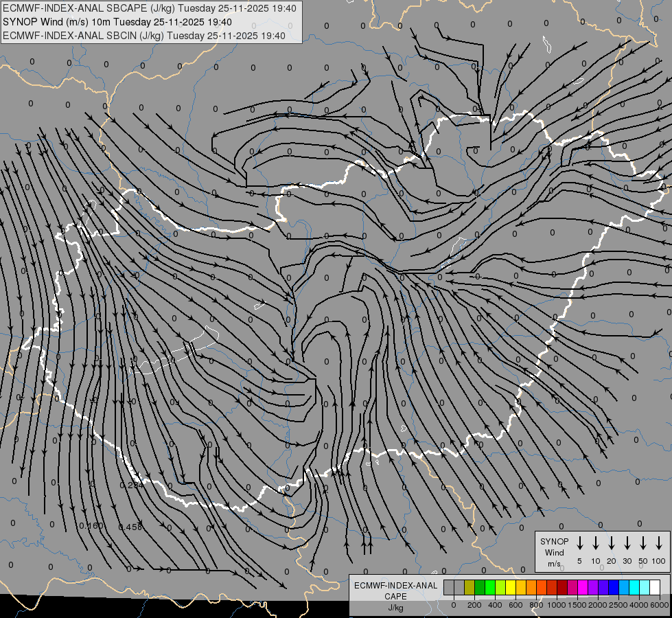The image size is (672, 618).
Task: Select the SBCIN title line at top
Action: [x=144, y=36]
